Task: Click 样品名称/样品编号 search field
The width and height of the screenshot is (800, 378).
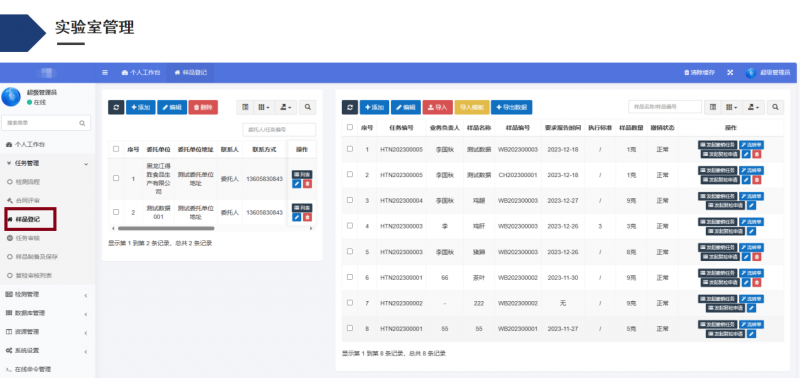Action: (x=665, y=107)
